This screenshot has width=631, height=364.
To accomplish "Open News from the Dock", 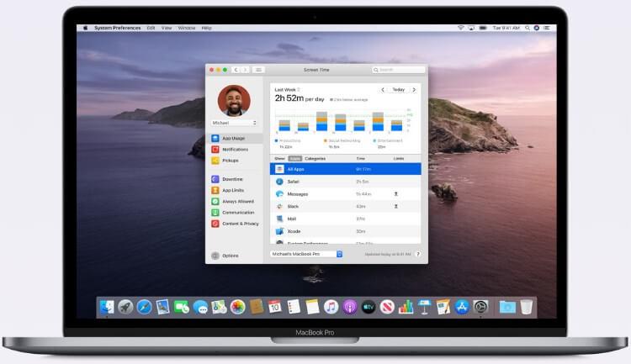I will [x=387, y=308].
